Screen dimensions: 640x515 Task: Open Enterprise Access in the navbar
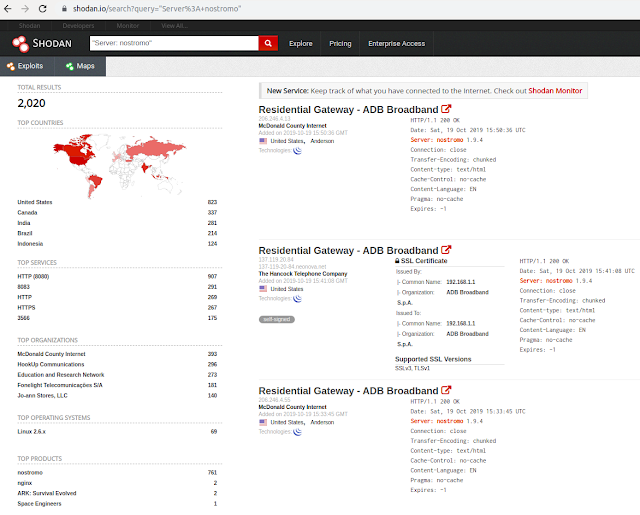click(x=396, y=44)
